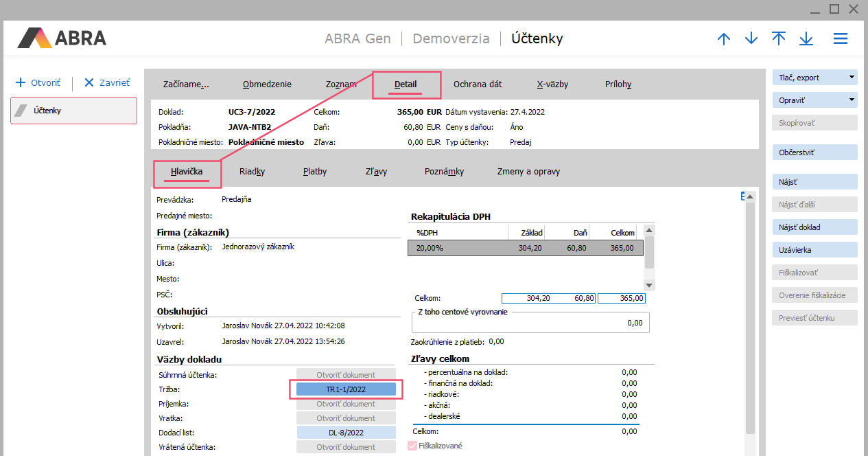This screenshot has height=456, width=868.
Task: Open the Ochrana dát tab
Action: 478,84
